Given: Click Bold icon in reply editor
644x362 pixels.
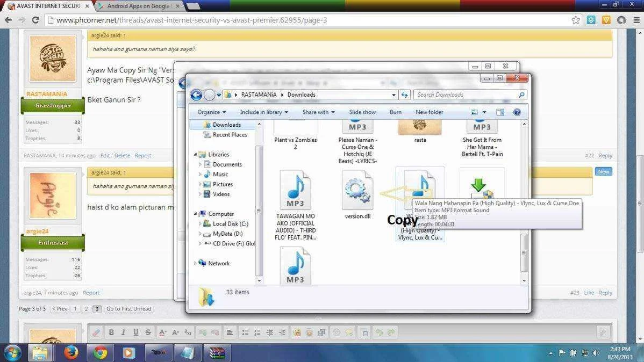Looking at the screenshot, I should pos(111,332).
